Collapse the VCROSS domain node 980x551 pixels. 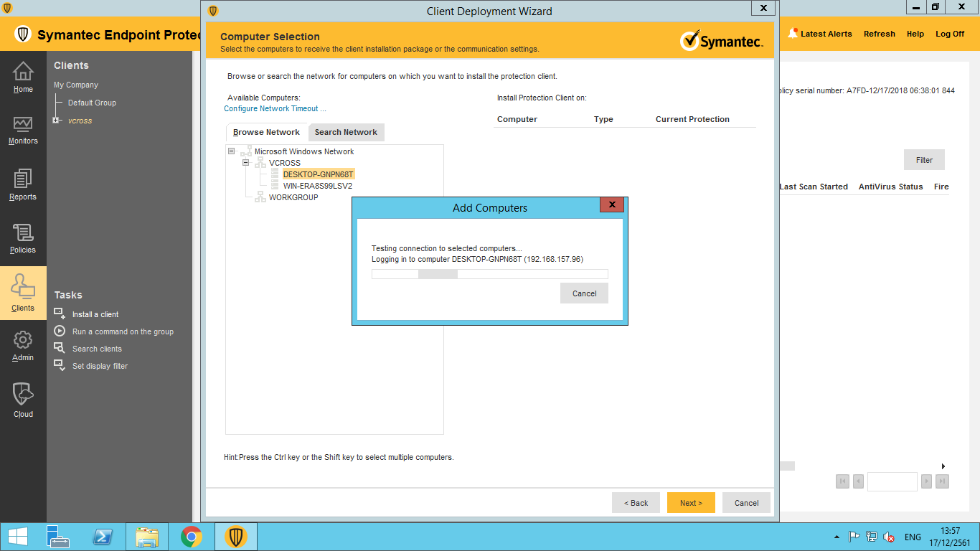pos(245,163)
